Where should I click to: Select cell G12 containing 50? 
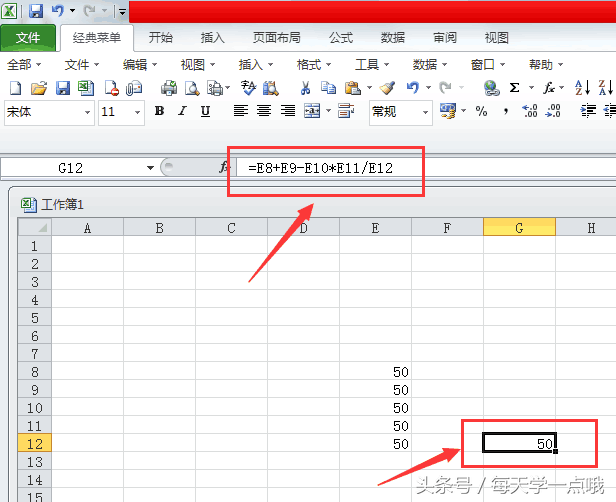point(519,443)
